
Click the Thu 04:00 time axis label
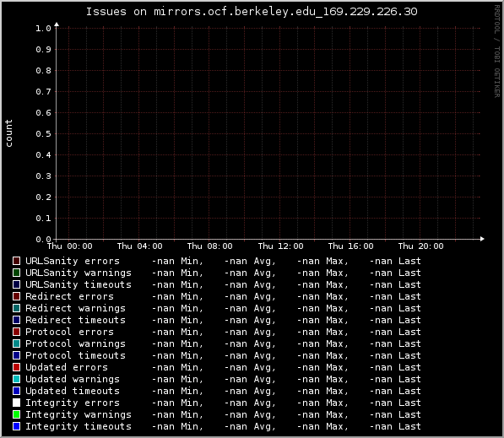click(140, 246)
